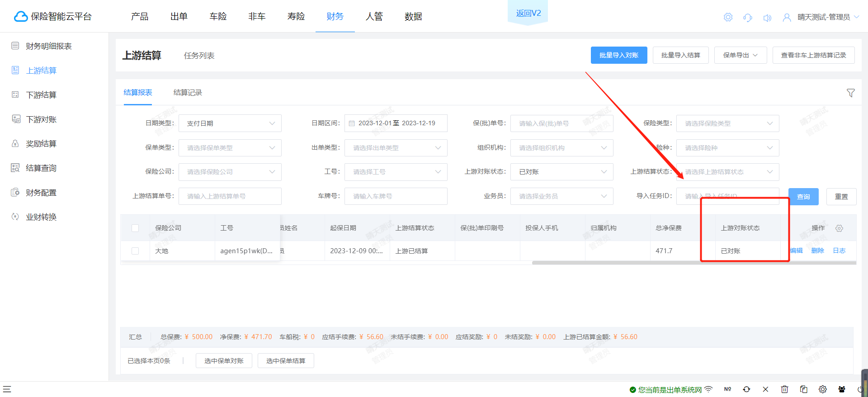Click the paw icon in bottom bar
Viewport: 868px width, 397px height.
coord(841,389)
